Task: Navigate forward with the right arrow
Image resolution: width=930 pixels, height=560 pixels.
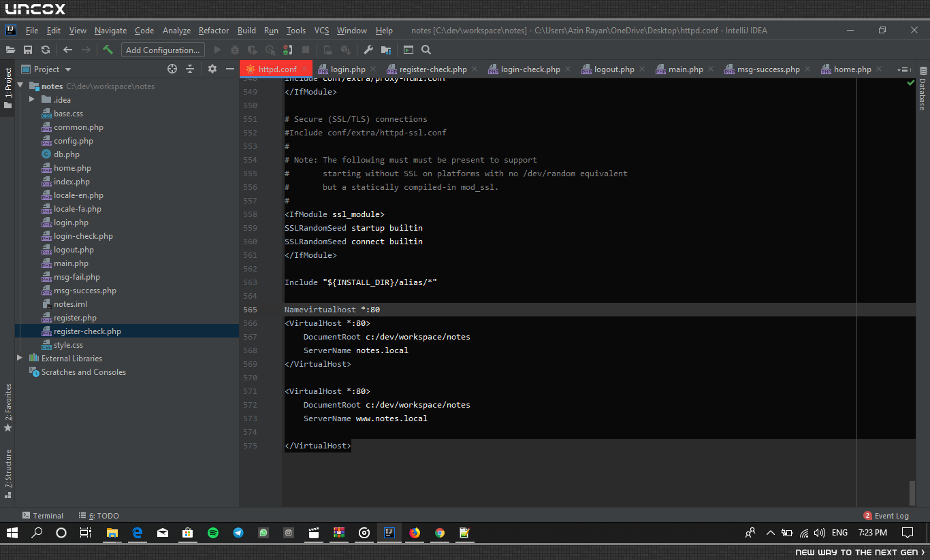Action: 86,50
